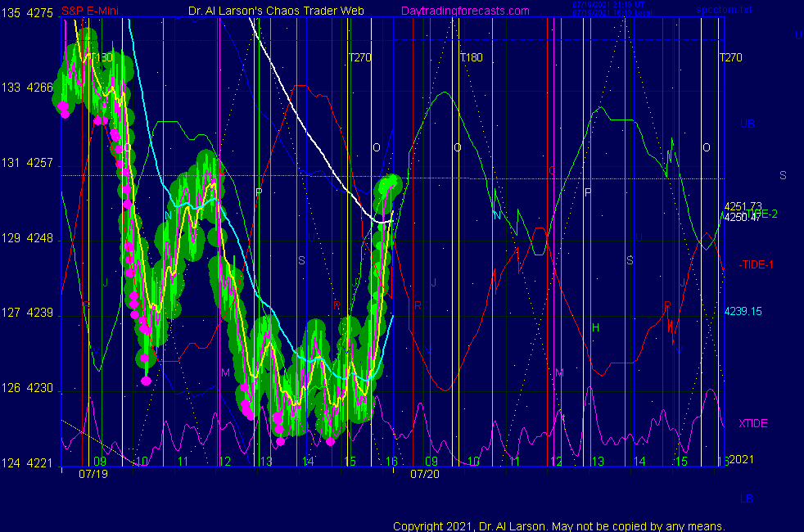The image size is (804, 532).
Task: Click the '4251.73' price value
Action: pos(743,206)
